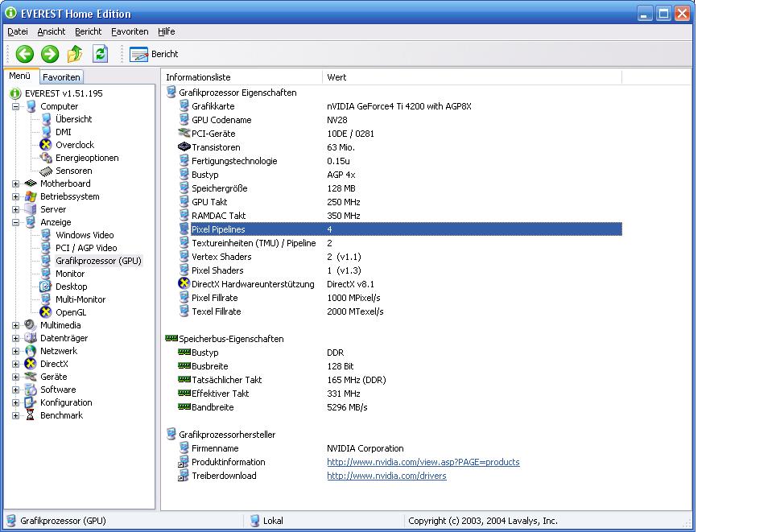Viewport: 772px width, 532px height.
Task: Select the Effektiver Takt row
Action: [x=400, y=394]
